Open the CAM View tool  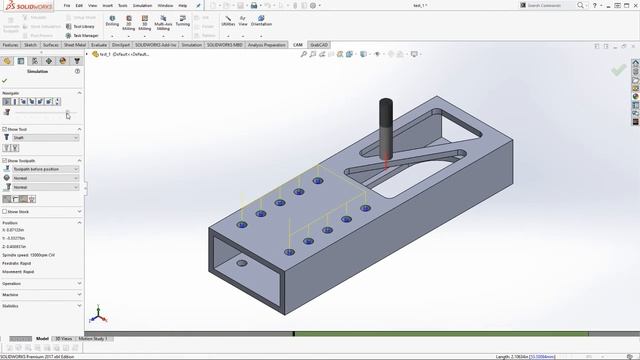click(243, 21)
